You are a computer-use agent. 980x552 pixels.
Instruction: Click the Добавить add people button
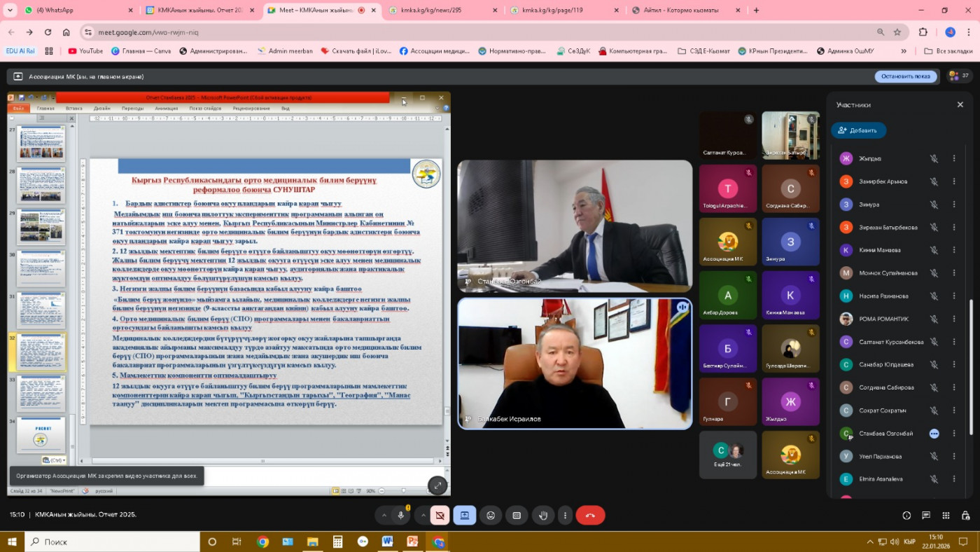[x=858, y=130]
